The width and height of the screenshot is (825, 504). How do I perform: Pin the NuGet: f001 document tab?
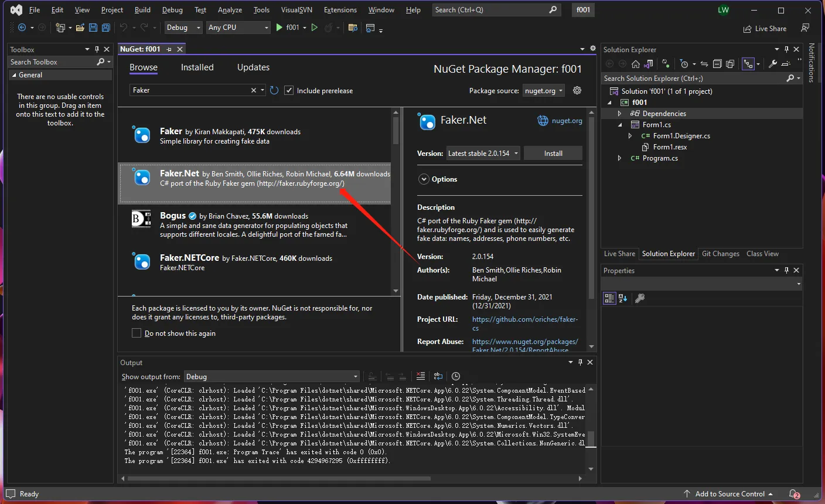[x=169, y=49]
